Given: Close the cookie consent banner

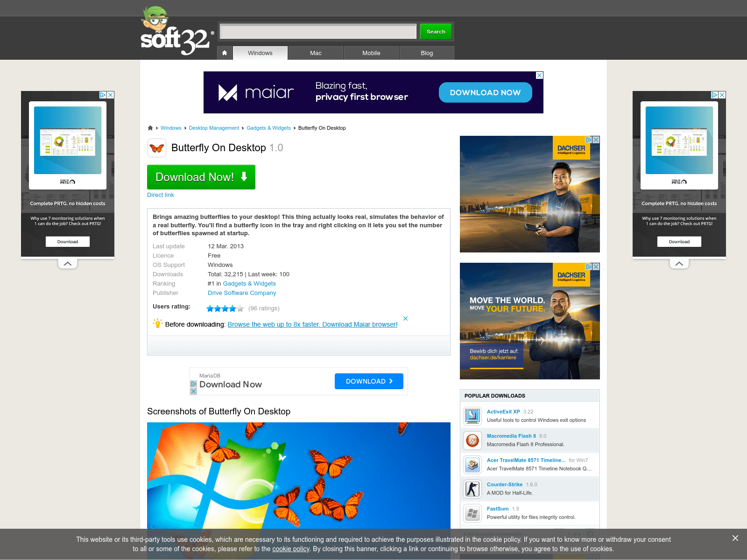Looking at the screenshot, I should coord(735,538).
